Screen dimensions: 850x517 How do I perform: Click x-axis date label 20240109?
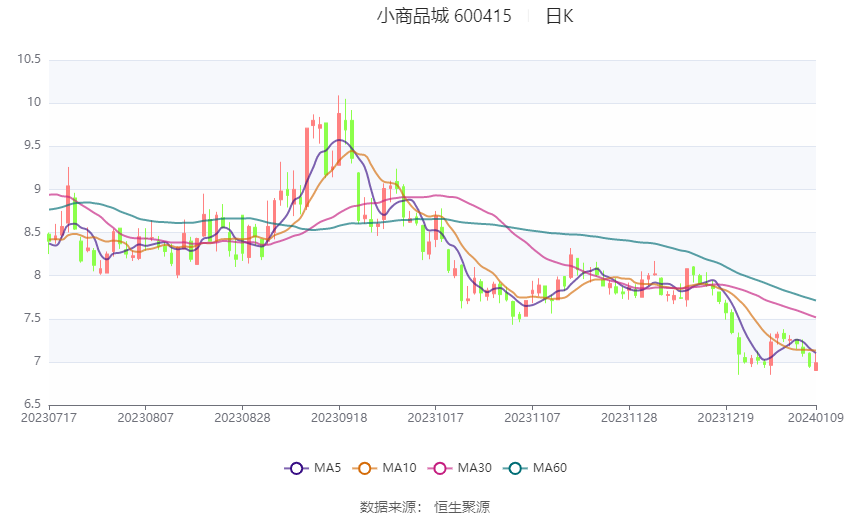tap(816, 418)
